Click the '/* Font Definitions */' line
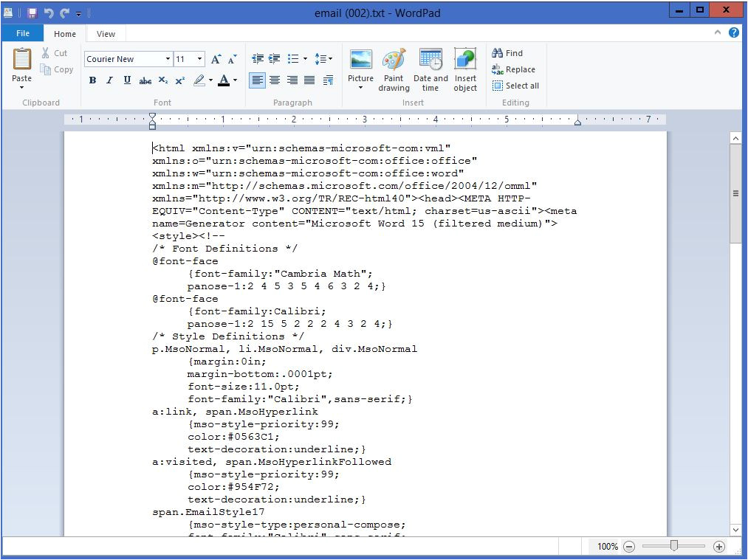748x560 pixels. pyautogui.click(x=224, y=249)
